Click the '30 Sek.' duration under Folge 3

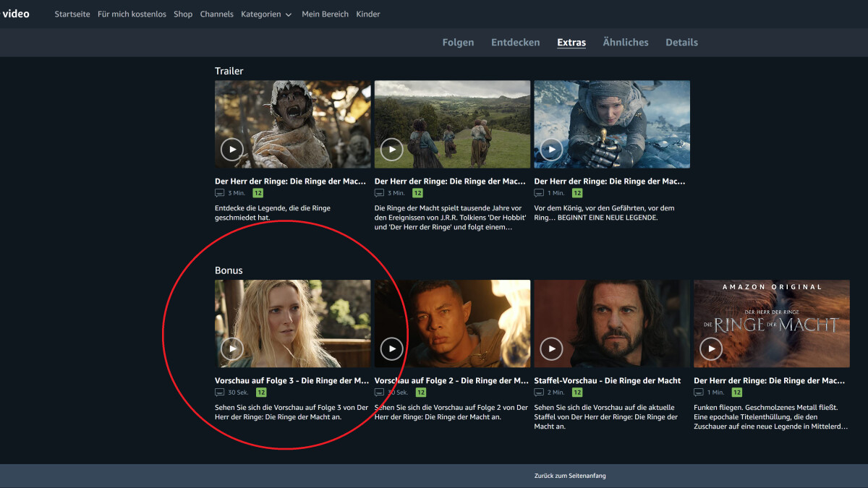[x=238, y=393]
